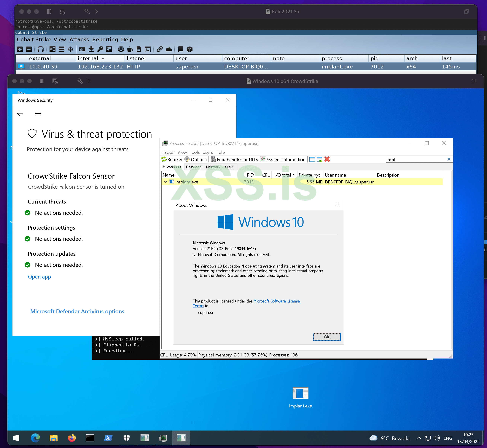487x448 pixels.
Task: Click the coffee cup Java applet icon
Action: [130, 49]
